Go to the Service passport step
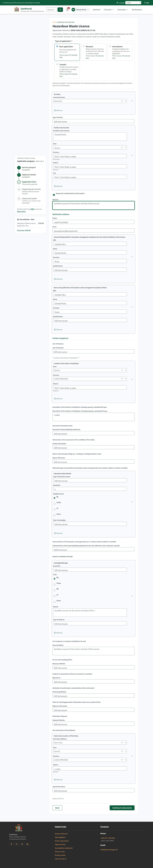The width and height of the screenshot is (153, 868). pyautogui.click(x=29, y=167)
